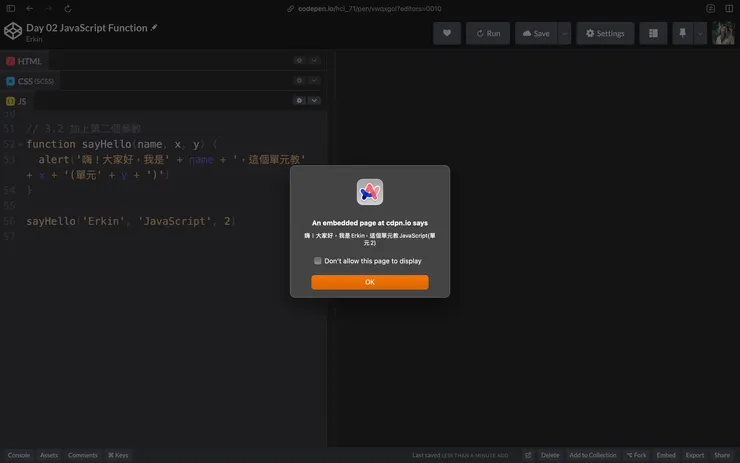
Task: Open the Assets panel
Action: pos(49,455)
